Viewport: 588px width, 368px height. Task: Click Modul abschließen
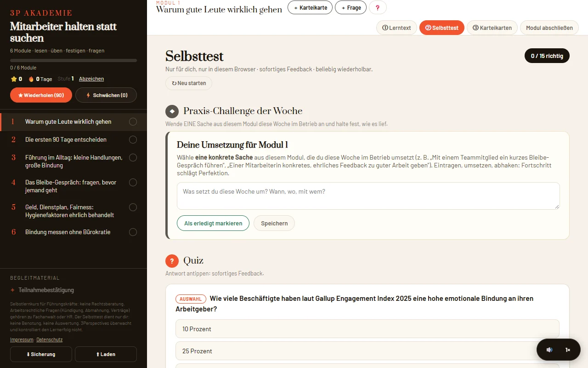(x=549, y=28)
